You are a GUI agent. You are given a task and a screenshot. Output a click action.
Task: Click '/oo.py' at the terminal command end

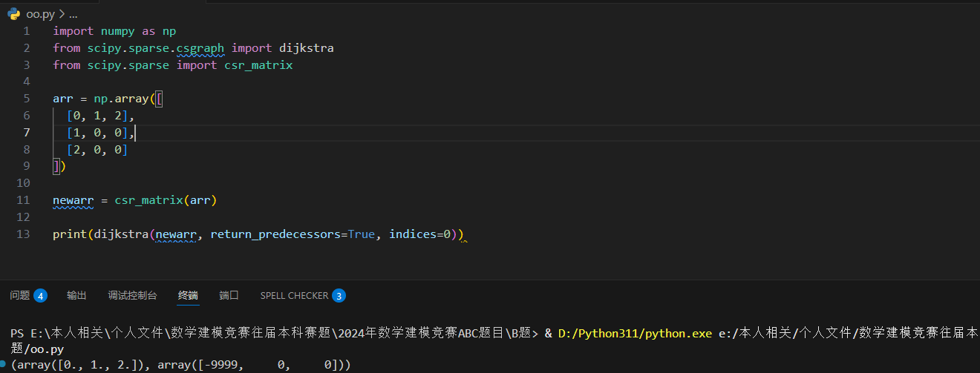[x=45, y=349]
